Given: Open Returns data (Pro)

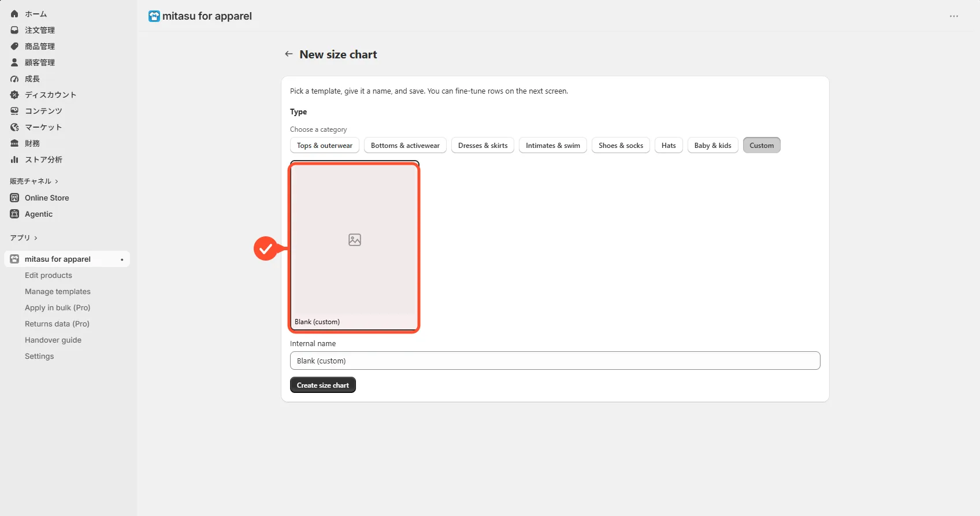Looking at the screenshot, I should tap(57, 324).
